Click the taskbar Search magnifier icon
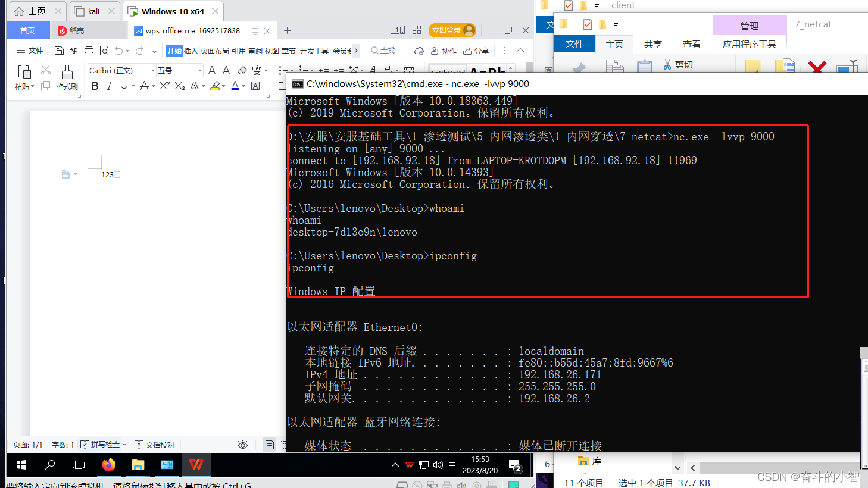The image size is (868, 488). (50, 465)
